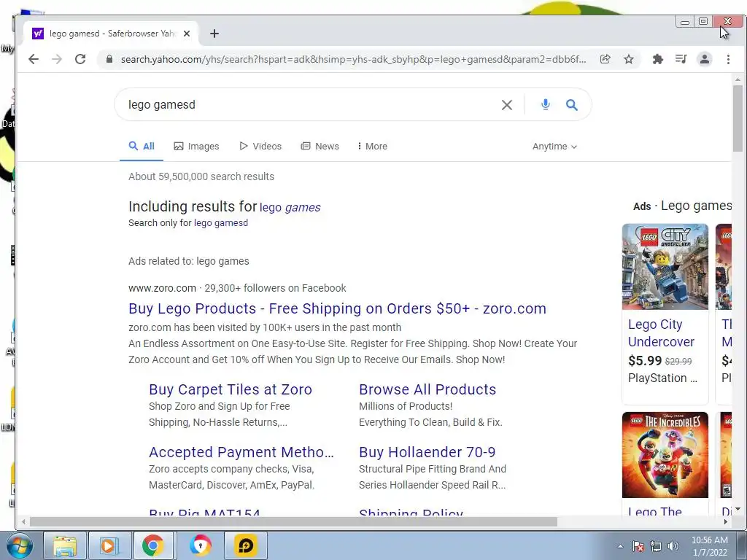Launch media player from taskbar
This screenshot has width=747, height=560.
click(x=109, y=545)
